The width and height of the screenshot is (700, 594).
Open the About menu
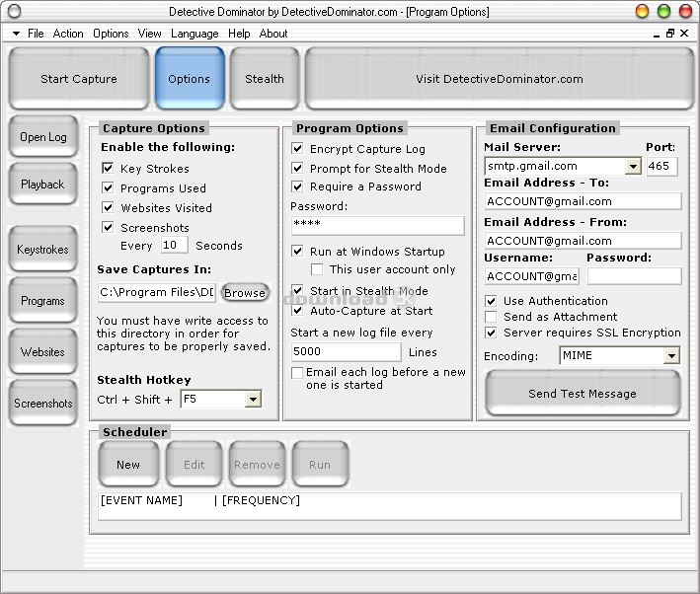[x=273, y=34]
